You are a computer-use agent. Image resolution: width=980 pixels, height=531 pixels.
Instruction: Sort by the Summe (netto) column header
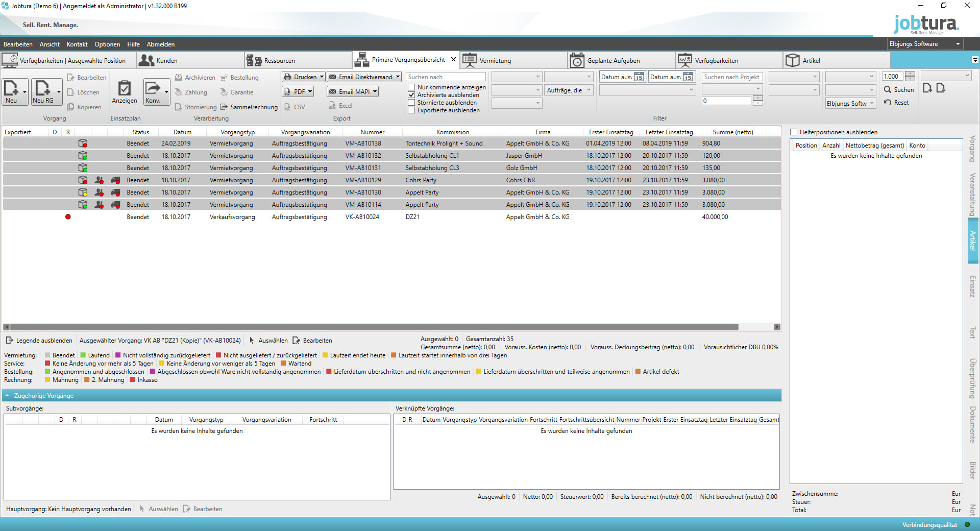733,132
